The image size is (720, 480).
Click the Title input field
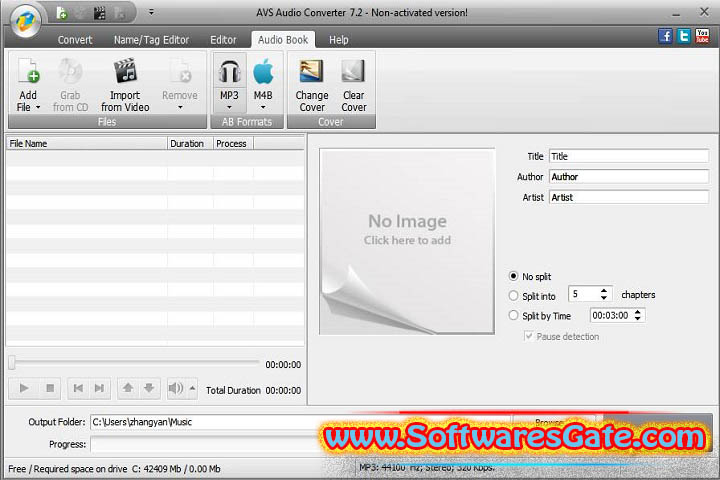[x=629, y=156]
